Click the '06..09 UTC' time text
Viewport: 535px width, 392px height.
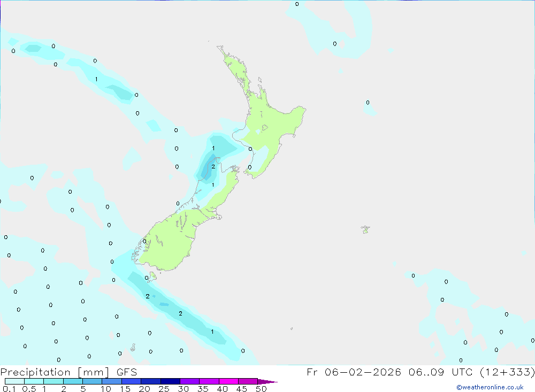(440, 372)
